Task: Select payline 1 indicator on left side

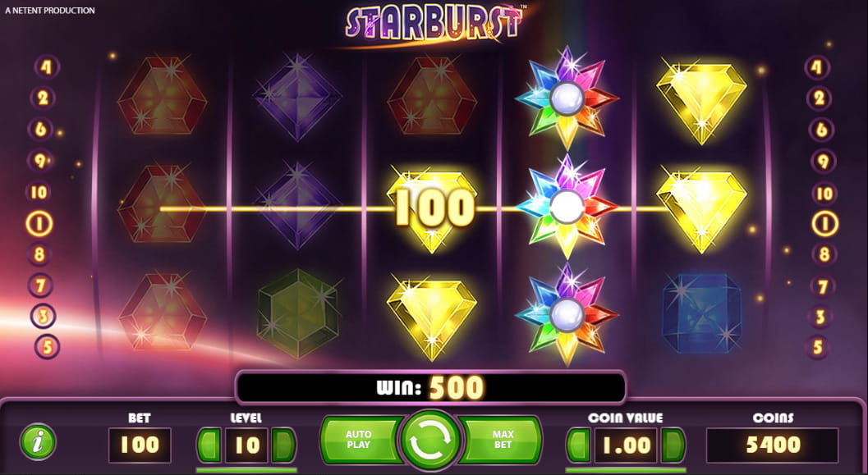Action: [39, 224]
